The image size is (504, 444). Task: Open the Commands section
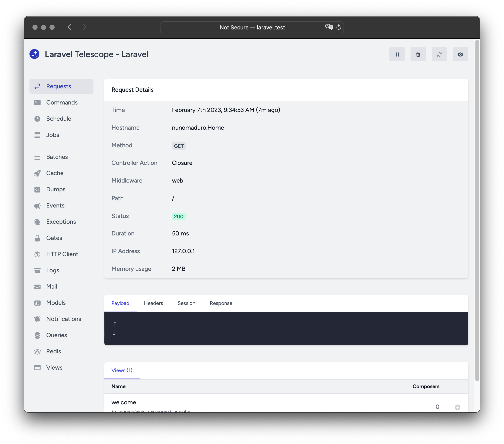pos(62,102)
